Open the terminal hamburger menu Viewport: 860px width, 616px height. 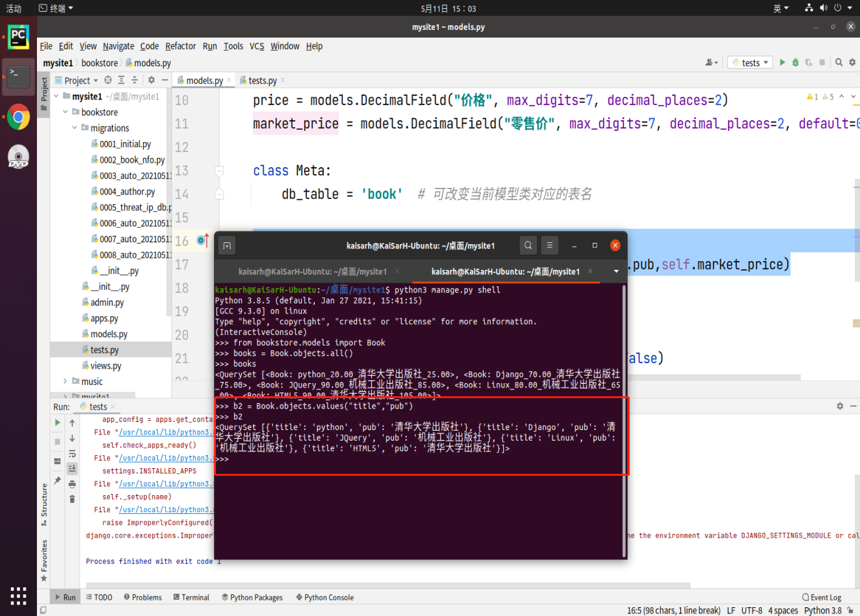[x=550, y=245]
